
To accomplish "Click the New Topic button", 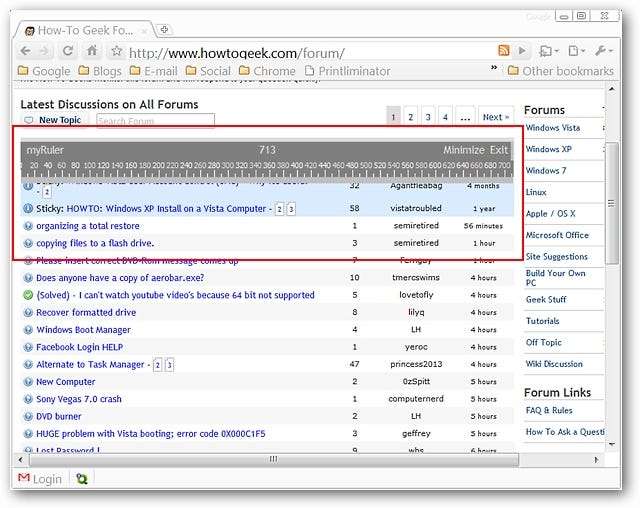I will 53,120.
